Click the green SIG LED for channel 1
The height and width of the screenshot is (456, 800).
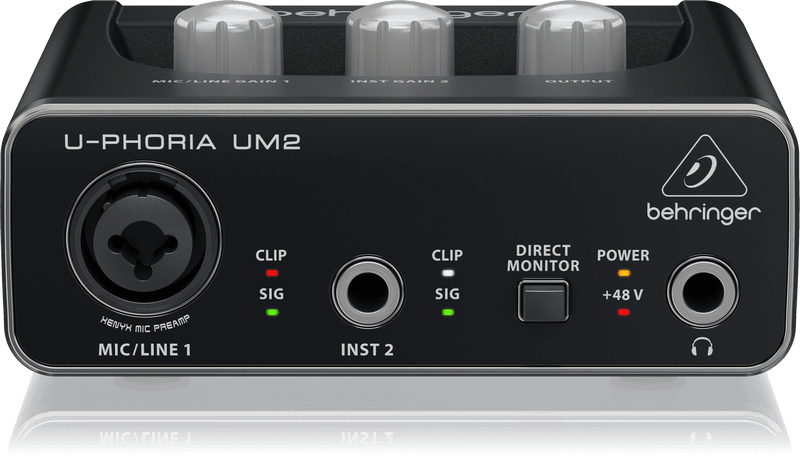pyautogui.click(x=272, y=312)
